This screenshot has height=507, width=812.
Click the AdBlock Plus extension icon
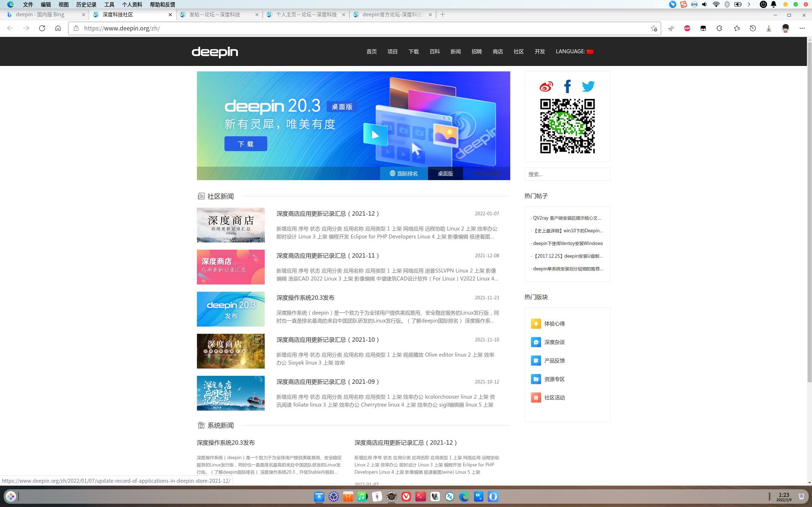[x=687, y=28]
